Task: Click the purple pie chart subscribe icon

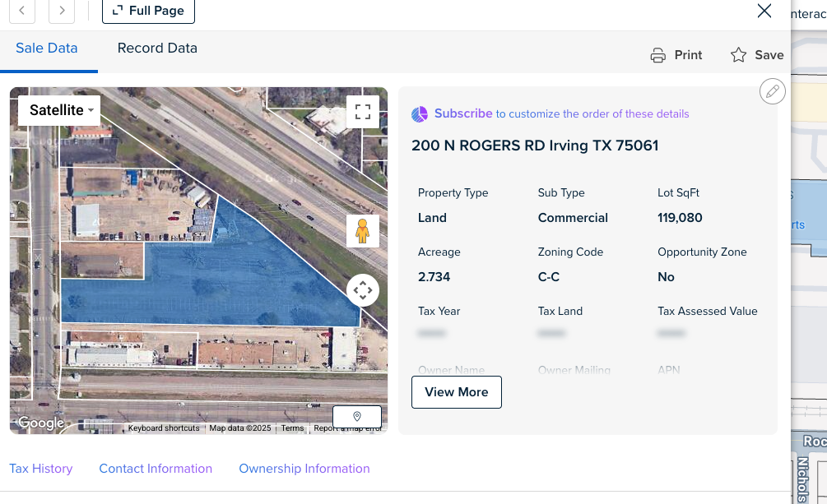Action: point(420,114)
